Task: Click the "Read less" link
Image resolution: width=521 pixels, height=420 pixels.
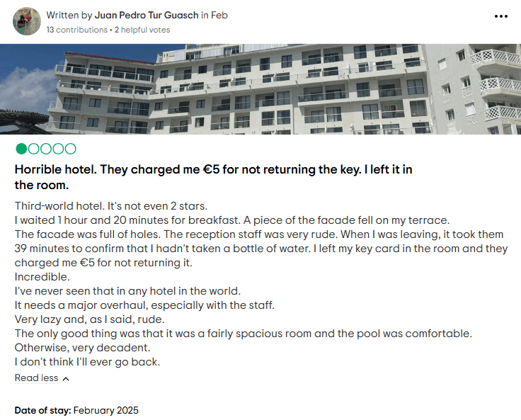Action: click(x=36, y=378)
